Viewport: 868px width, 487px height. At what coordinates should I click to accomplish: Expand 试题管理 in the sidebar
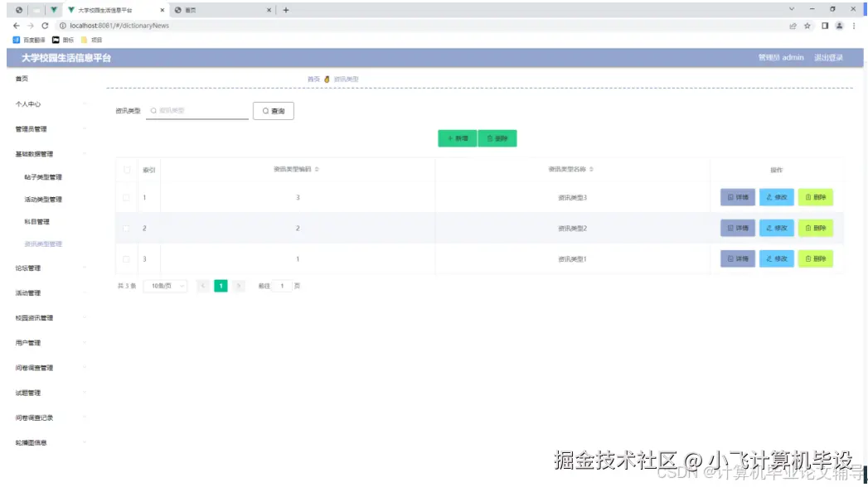coord(50,393)
